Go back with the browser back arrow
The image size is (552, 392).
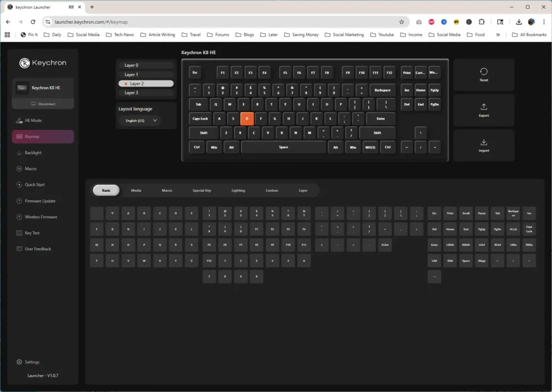(8, 22)
